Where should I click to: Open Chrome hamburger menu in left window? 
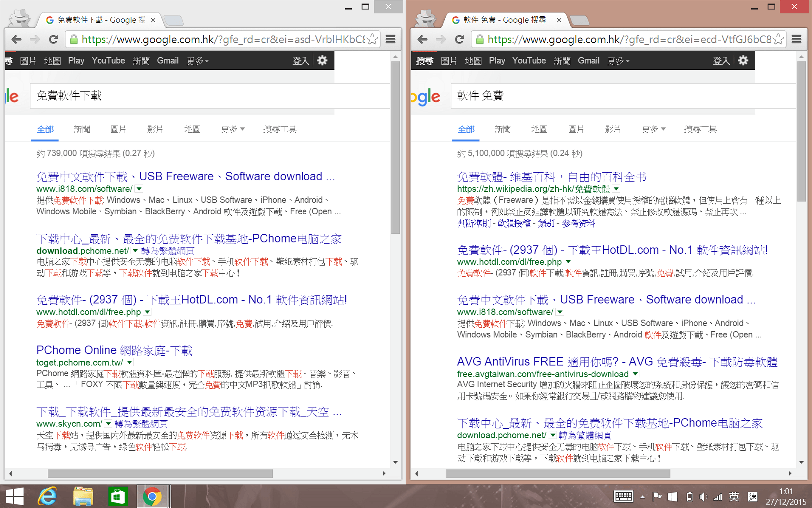(x=391, y=39)
